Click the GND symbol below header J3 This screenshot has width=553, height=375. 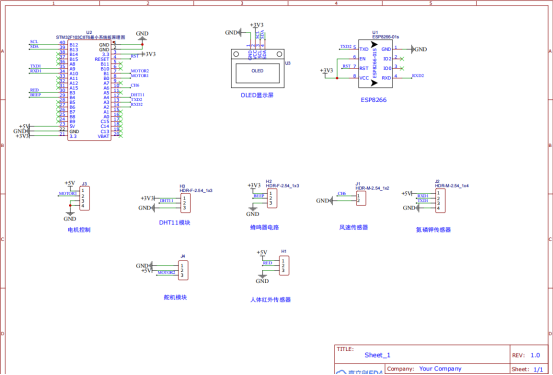[70, 216]
